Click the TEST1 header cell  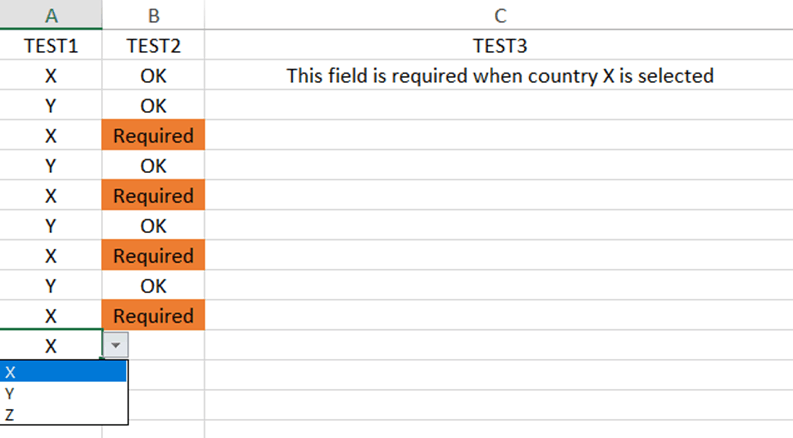pos(51,46)
